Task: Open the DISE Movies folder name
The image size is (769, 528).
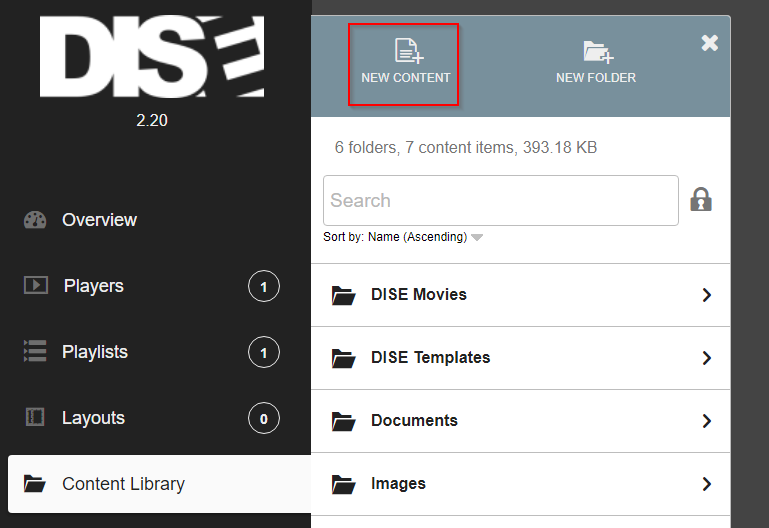Action: (419, 294)
